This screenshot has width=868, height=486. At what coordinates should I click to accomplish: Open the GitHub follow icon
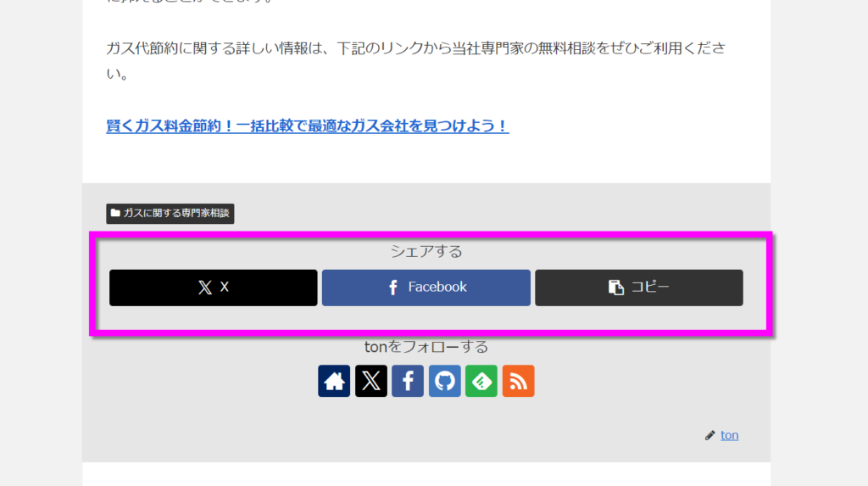tap(444, 381)
